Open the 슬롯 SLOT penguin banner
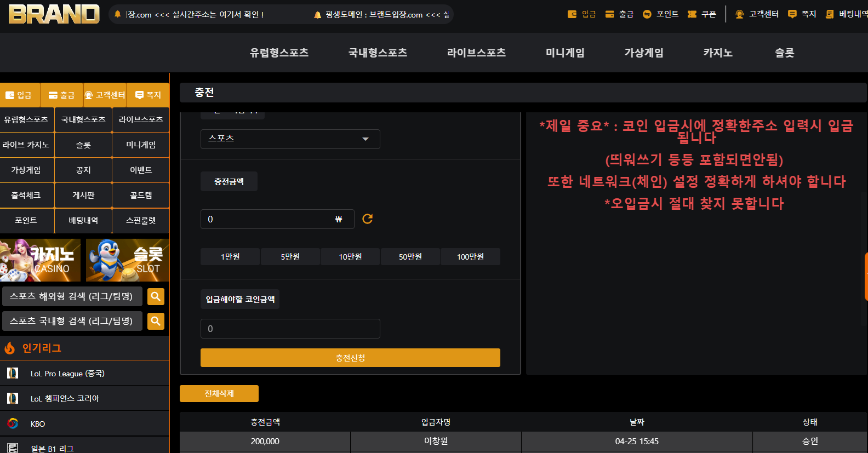Viewport: 868px width, 453px height. point(128,260)
